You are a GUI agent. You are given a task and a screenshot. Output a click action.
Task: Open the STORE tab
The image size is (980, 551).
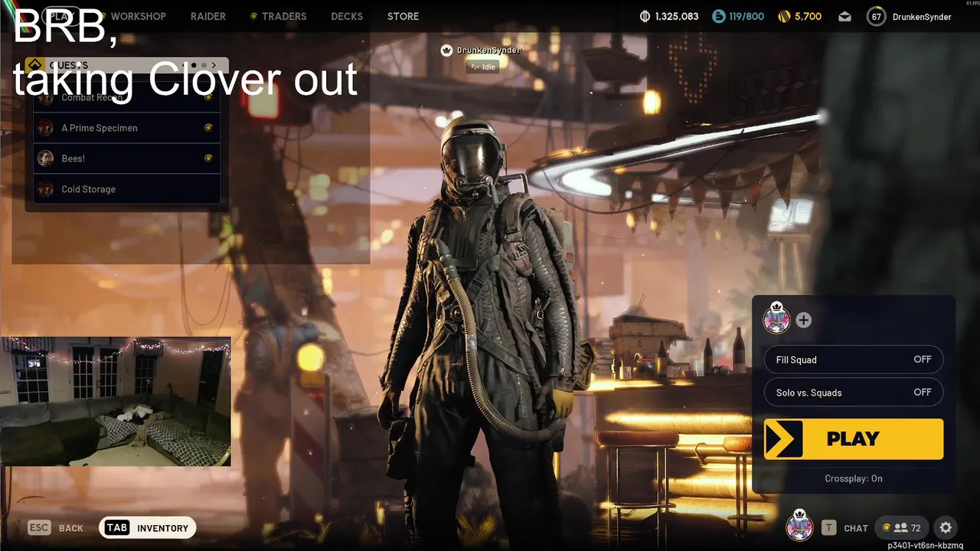403,16
